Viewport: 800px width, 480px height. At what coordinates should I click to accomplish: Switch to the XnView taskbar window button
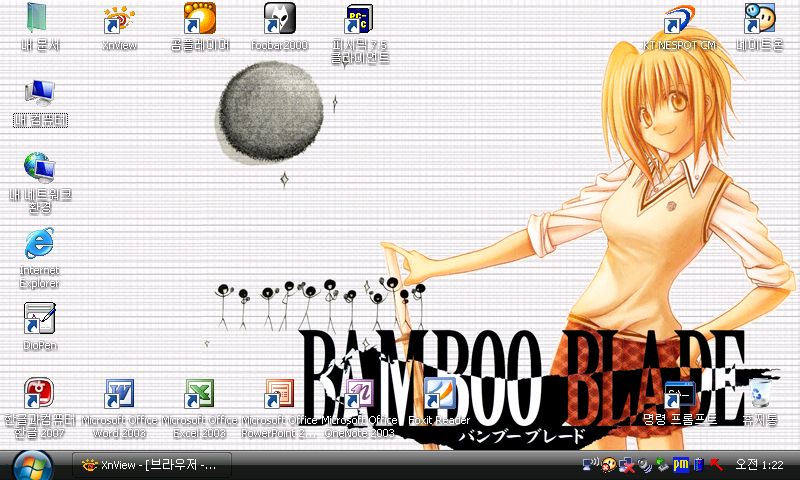pyautogui.click(x=154, y=465)
